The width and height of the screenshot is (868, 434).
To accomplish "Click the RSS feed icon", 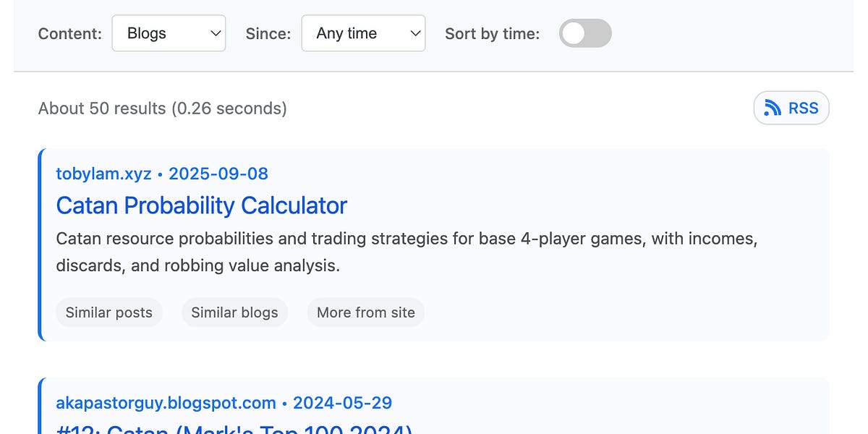I will point(773,107).
